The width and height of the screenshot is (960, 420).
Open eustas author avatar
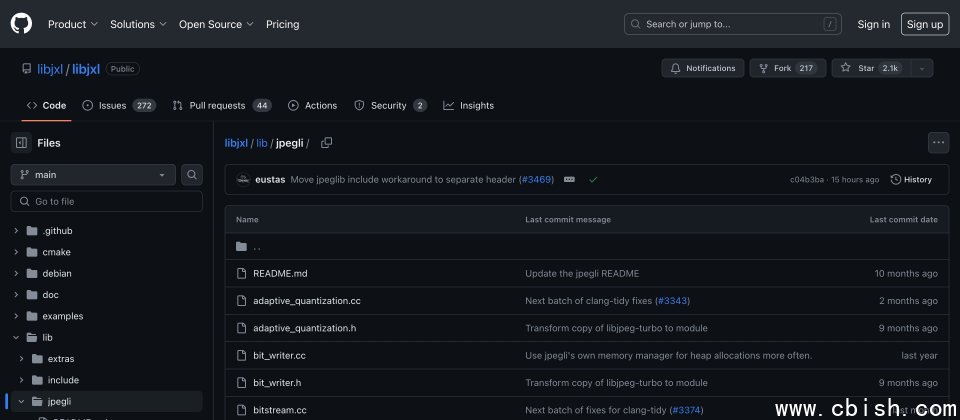(243, 179)
